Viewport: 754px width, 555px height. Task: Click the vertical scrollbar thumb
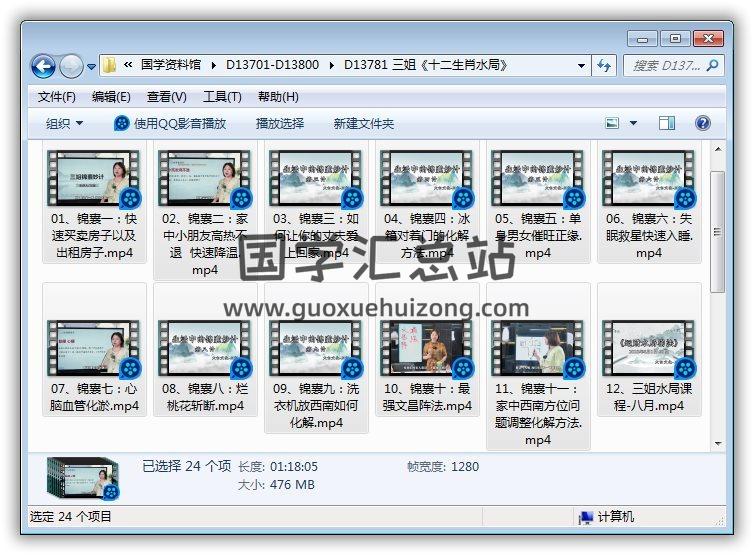click(x=717, y=232)
